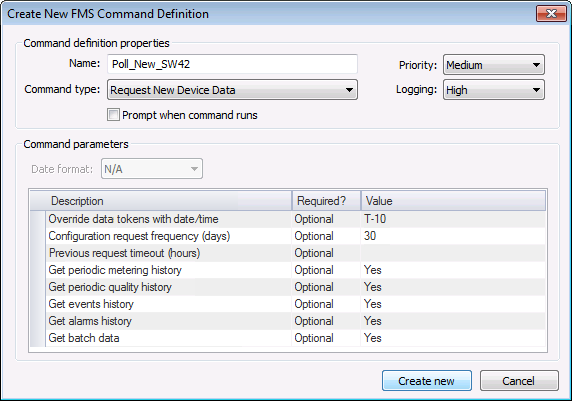The height and width of the screenshot is (401, 572).
Task: Click the empty value cell for Previous request timeout
Action: click(x=453, y=253)
